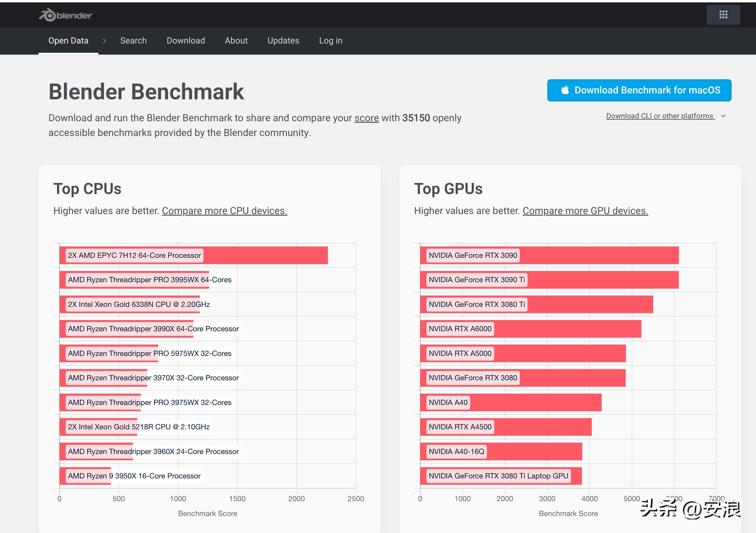The image size is (756, 533).
Task: Click the 2500 tick on CPU axis
Action: [x=355, y=499]
